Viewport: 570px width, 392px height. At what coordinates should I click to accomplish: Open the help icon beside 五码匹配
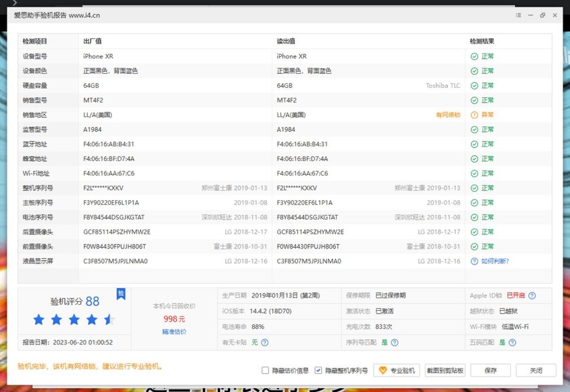pyautogui.click(x=512, y=342)
